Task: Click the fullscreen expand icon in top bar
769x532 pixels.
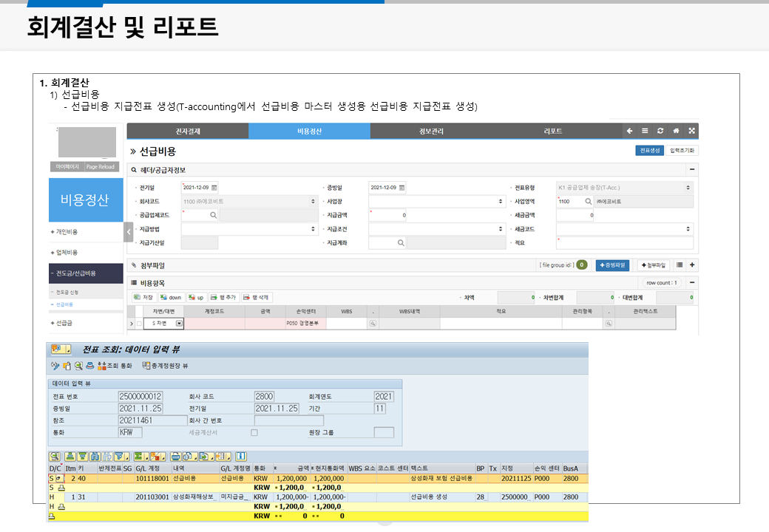Action: click(691, 131)
